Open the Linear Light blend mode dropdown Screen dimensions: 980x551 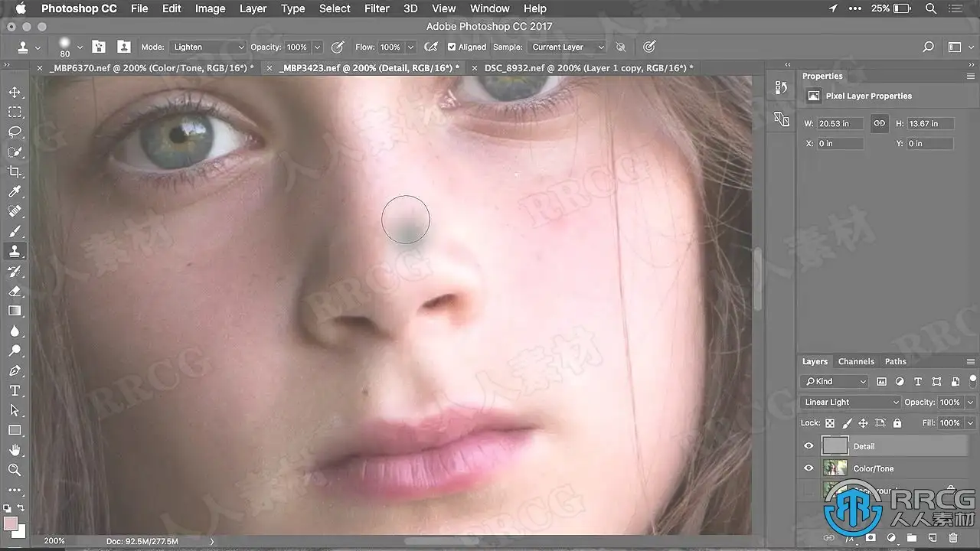(851, 403)
